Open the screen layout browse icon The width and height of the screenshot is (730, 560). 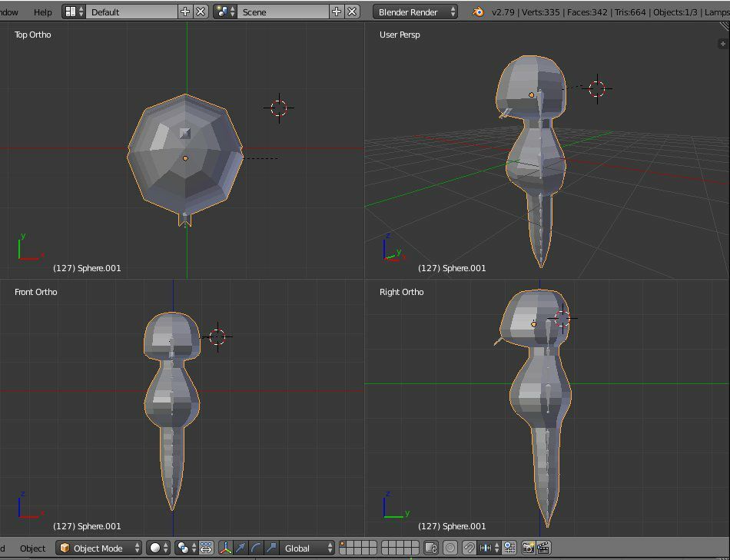[x=74, y=12]
